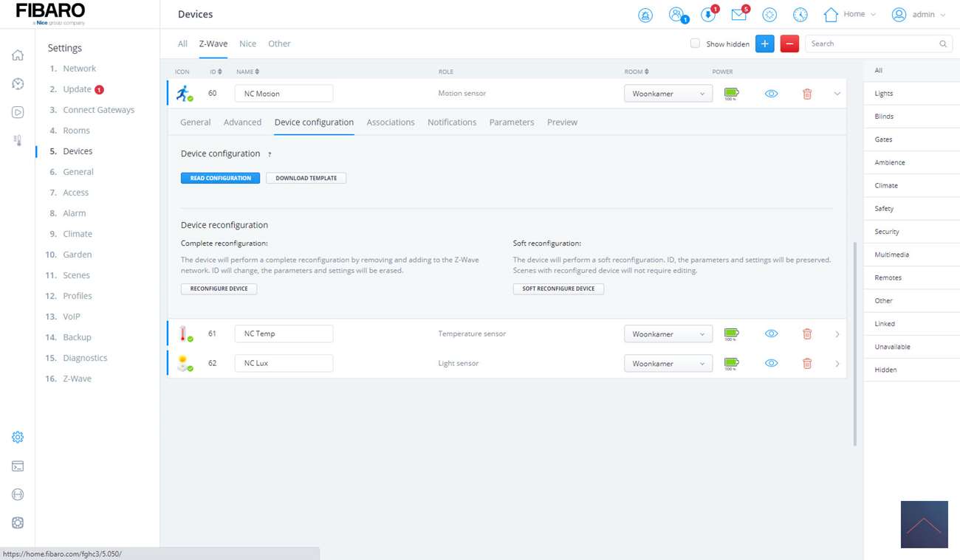Open the clock history icon in header
The height and width of the screenshot is (560, 960).
[x=800, y=15]
